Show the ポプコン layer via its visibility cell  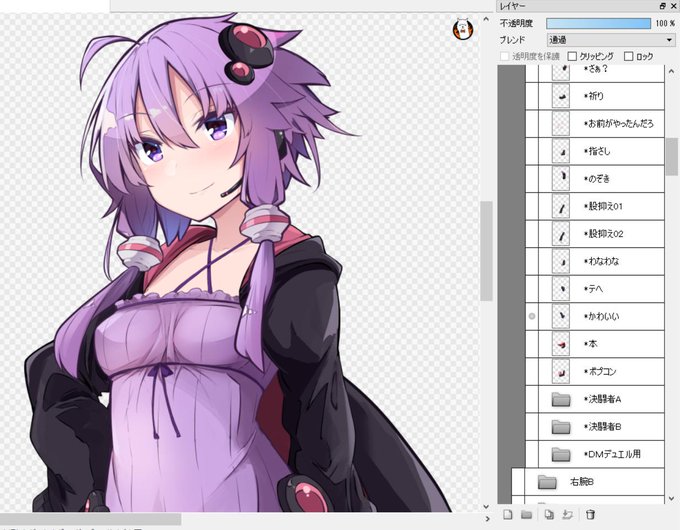click(x=532, y=372)
